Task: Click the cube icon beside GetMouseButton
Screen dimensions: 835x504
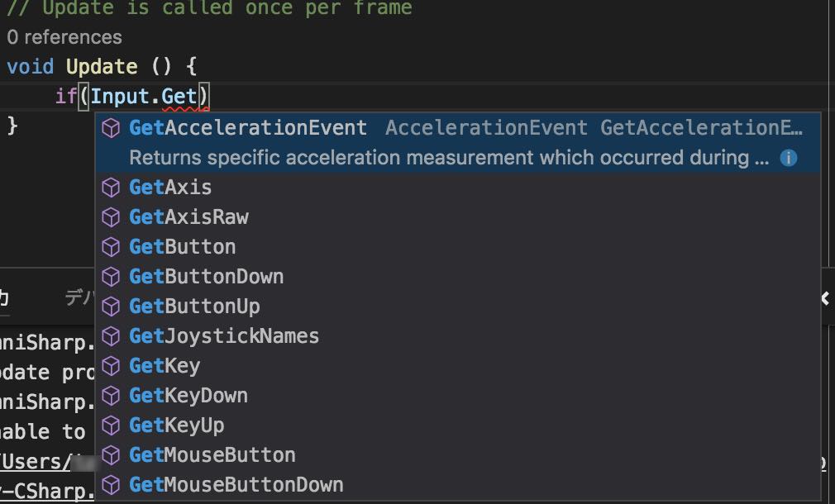Action: (x=111, y=455)
